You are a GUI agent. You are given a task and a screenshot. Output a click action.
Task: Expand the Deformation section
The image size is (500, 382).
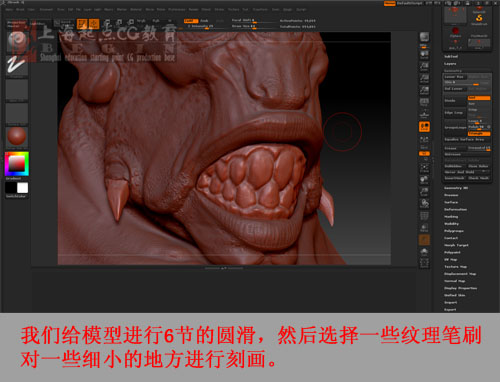tap(455, 209)
